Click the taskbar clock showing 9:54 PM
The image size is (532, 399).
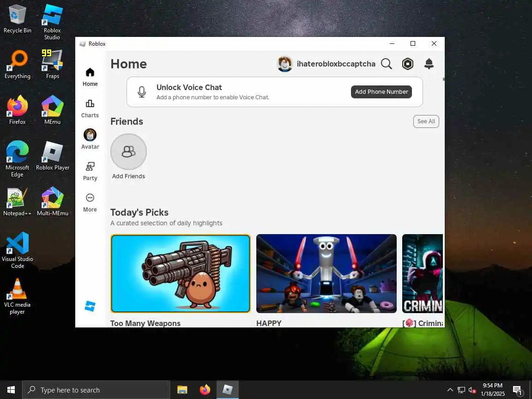point(493,390)
